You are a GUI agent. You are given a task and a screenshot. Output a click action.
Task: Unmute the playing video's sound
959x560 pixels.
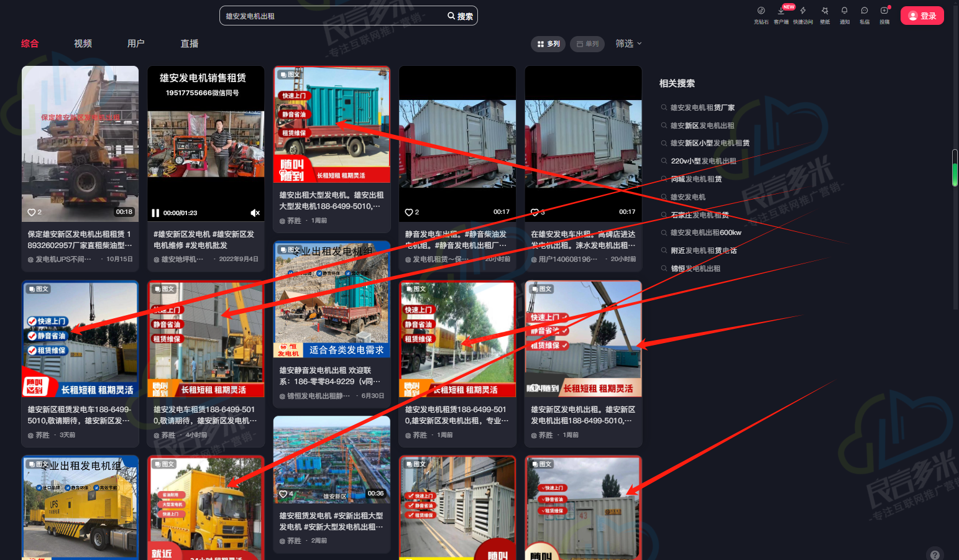tap(255, 213)
